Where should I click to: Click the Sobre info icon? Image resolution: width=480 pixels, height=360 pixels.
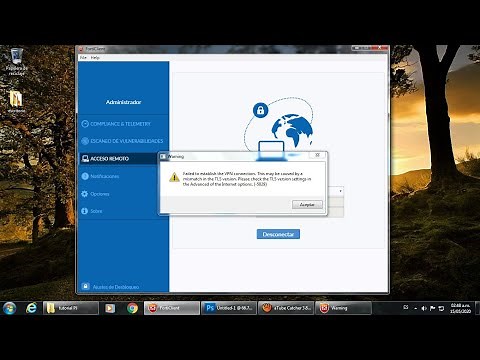tap(85, 211)
